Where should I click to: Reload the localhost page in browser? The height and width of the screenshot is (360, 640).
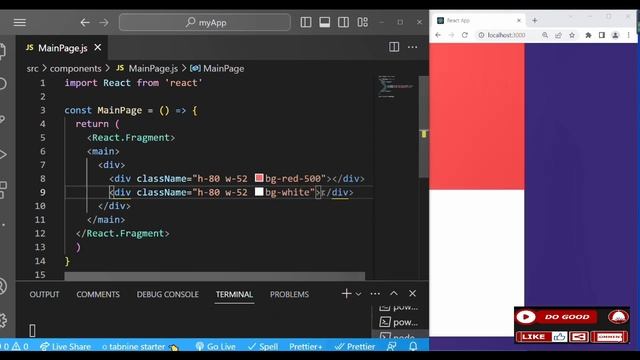click(464, 35)
